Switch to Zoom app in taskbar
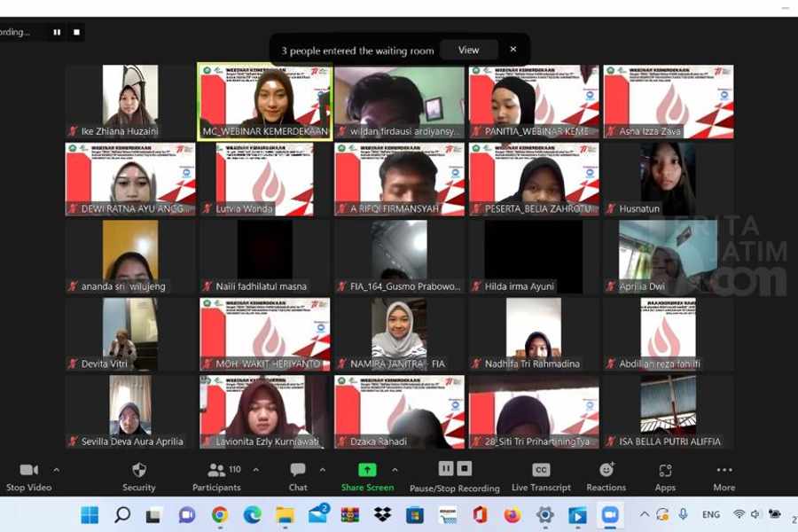The height and width of the screenshot is (532, 798). (610, 515)
